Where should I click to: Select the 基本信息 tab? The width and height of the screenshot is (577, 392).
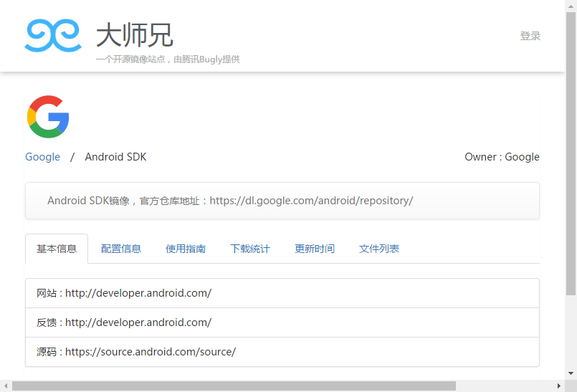point(57,249)
